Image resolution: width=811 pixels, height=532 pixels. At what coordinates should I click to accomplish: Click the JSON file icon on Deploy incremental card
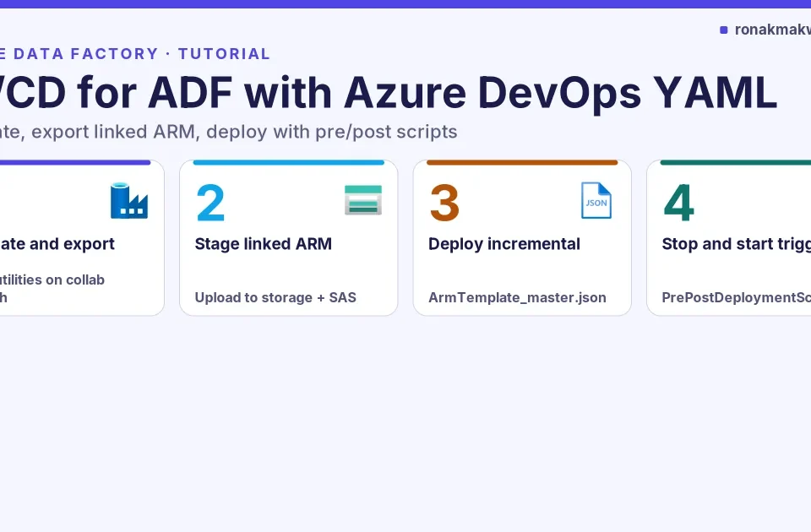596,200
